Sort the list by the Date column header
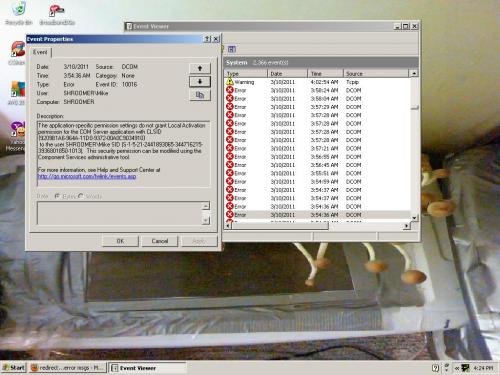Image resolution: width=500 pixels, height=375 pixels. click(287, 73)
